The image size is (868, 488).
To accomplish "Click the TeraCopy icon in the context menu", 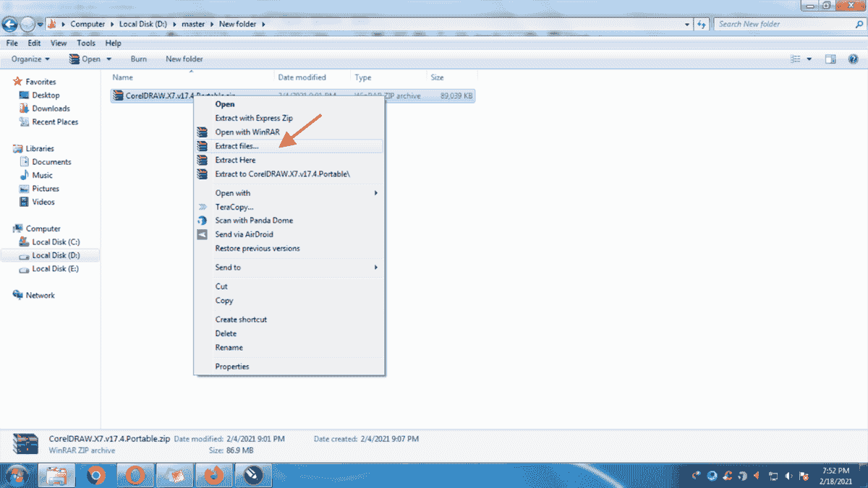I will (203, 207).
